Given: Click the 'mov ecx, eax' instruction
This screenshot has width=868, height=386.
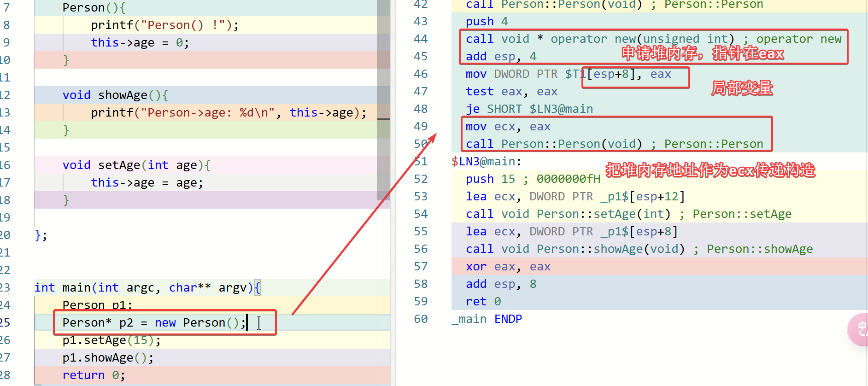Looking at the screenshot, I should [508, 127].
